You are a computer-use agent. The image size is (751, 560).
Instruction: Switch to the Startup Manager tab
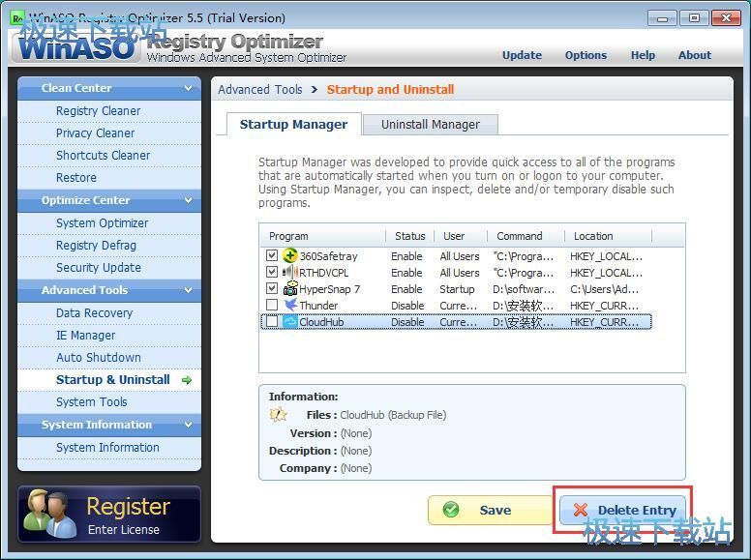(293, 125)
